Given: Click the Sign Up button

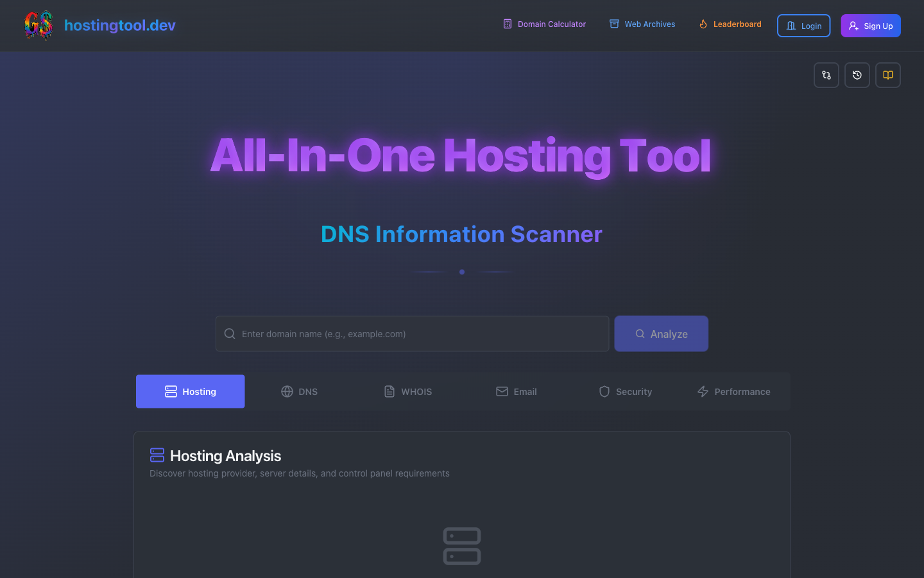Looking at the screenshot, I should 871,26.
